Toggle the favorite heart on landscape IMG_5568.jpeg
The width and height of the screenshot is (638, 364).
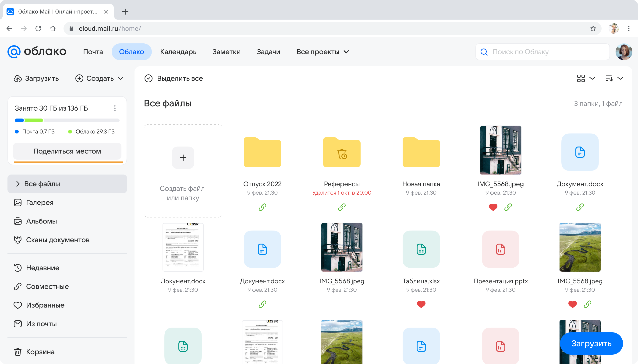coord(572,304)
